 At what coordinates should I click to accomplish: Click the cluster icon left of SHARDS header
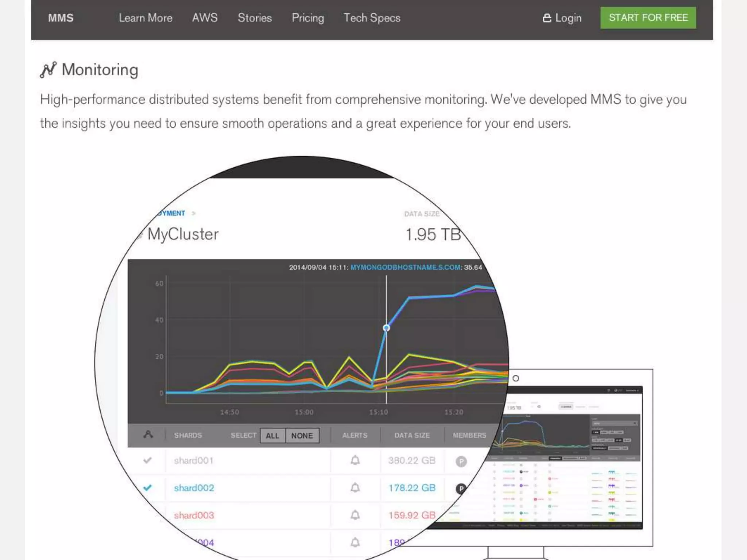pos(148,435)
